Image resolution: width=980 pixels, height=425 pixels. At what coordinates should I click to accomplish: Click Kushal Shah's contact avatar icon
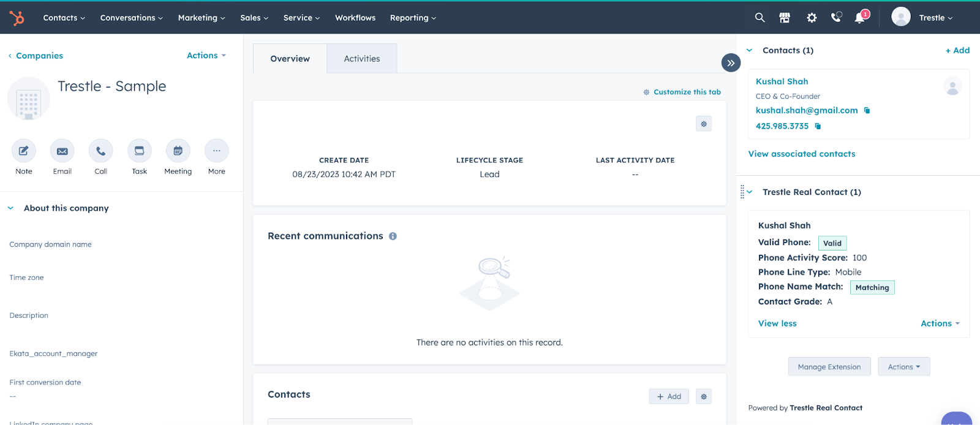(952, 86)
